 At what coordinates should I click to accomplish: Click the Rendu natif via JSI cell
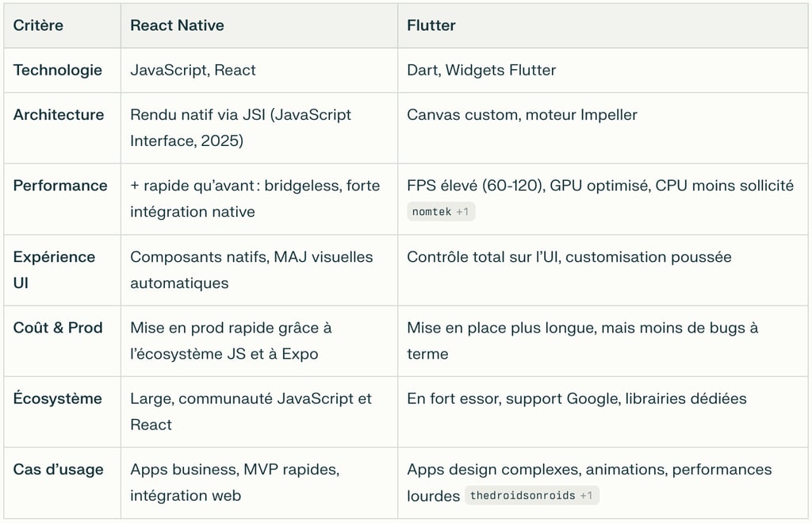[x=240, y=128]
